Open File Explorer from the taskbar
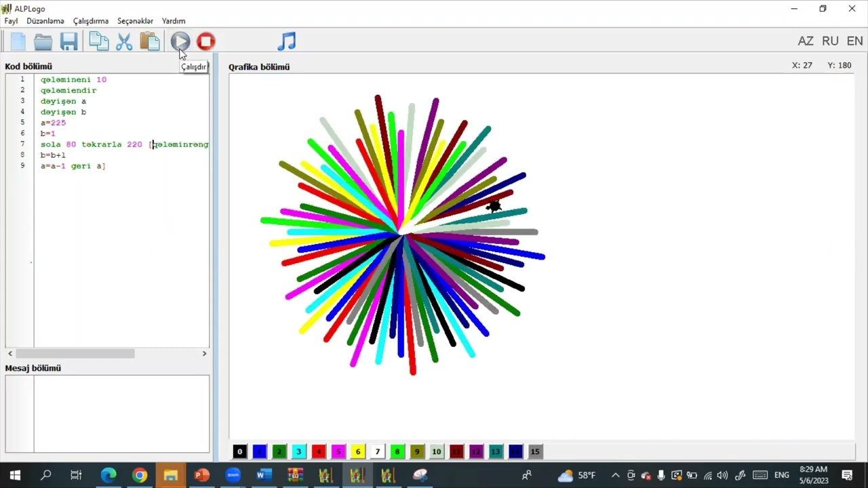Viewport: 868px width, 488px height. point(170,475)
